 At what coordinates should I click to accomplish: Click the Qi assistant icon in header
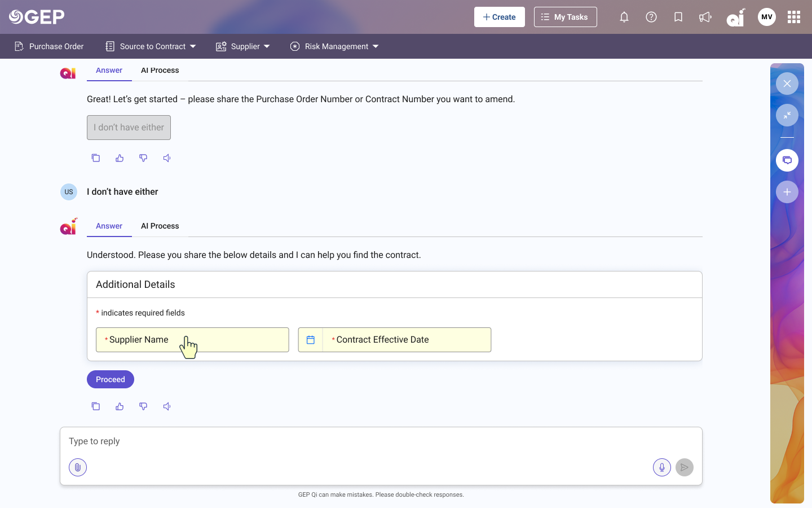click(736, 17)
